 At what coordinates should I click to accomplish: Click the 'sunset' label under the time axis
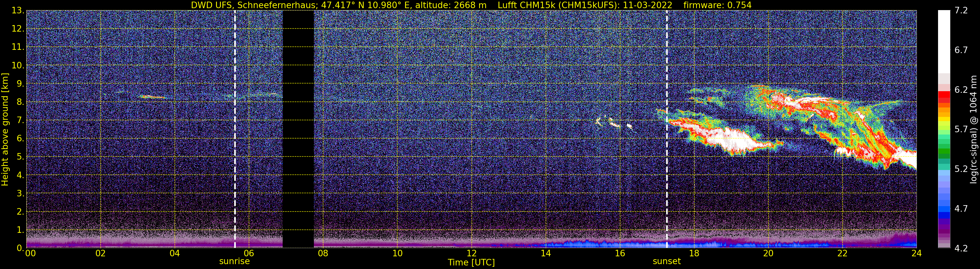666,262
